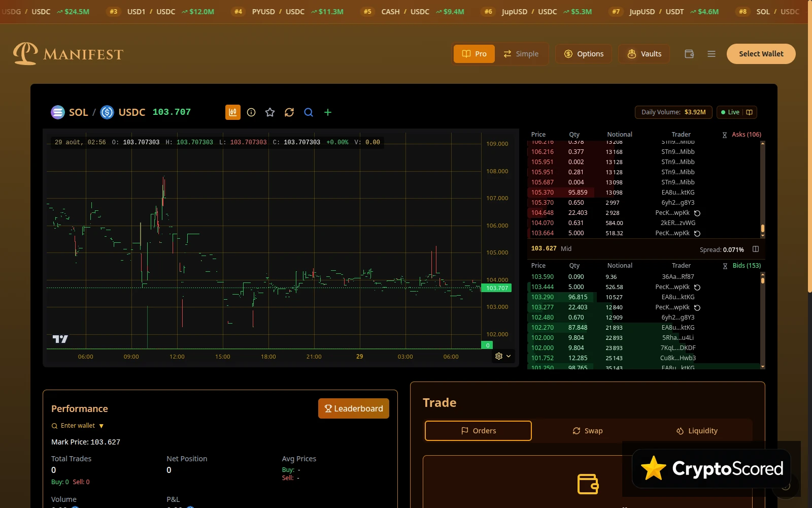This screenshot has width=812, height=508.
Task: Open the hamburger menu in header
Action: 712,54
